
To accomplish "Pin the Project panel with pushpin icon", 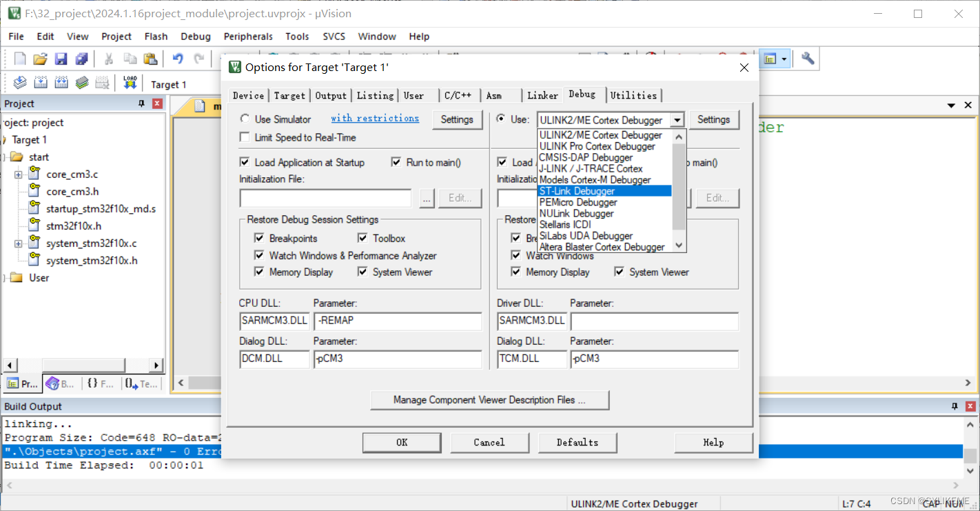I will click(142, 103).
